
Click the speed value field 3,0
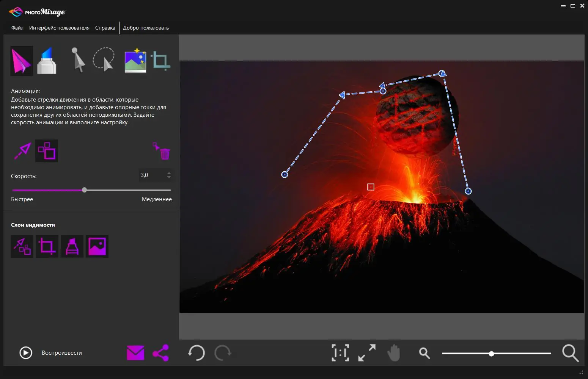pyautogui.click(x=153, y=175)
